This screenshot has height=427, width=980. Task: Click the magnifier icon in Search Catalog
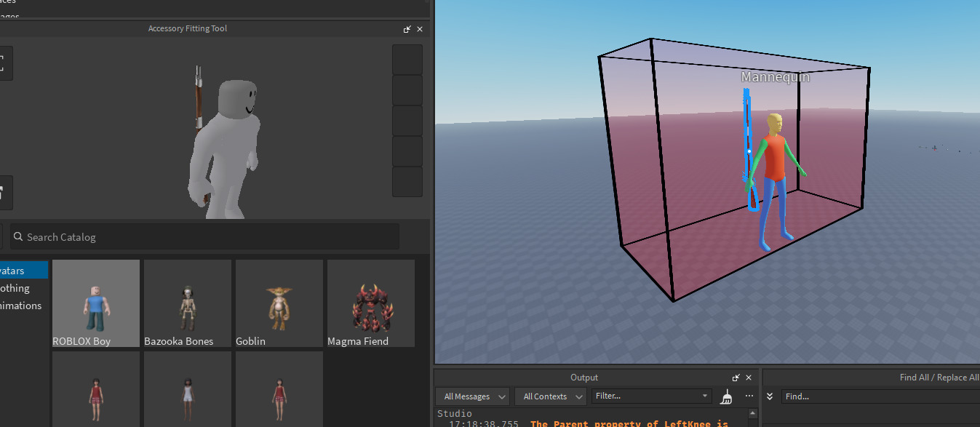pyautogui.click(x=18, y=236)
